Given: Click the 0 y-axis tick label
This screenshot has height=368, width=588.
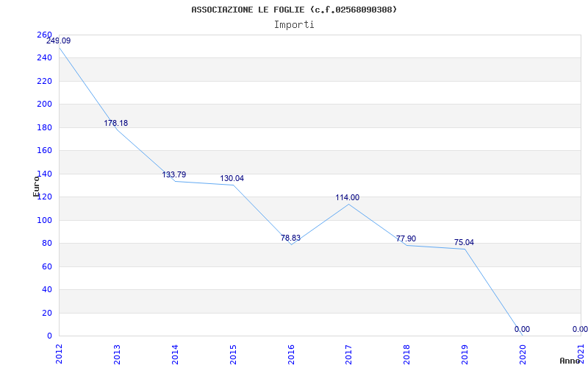Looking at the screenshot, I should [x=49, y=336].
